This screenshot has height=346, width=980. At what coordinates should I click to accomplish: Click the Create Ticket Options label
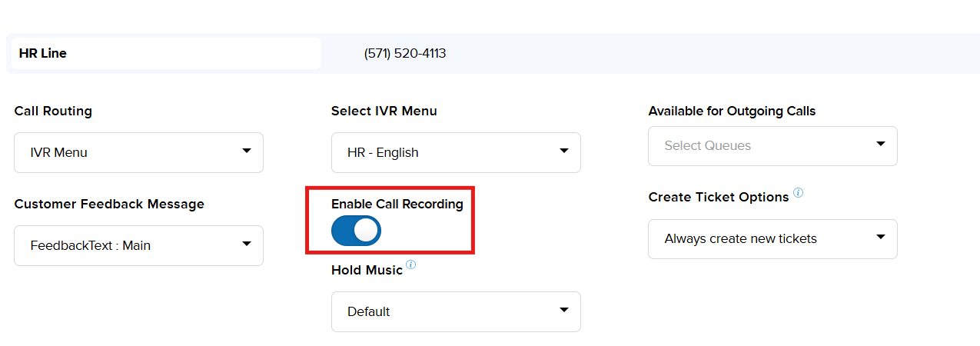[718, 197]
